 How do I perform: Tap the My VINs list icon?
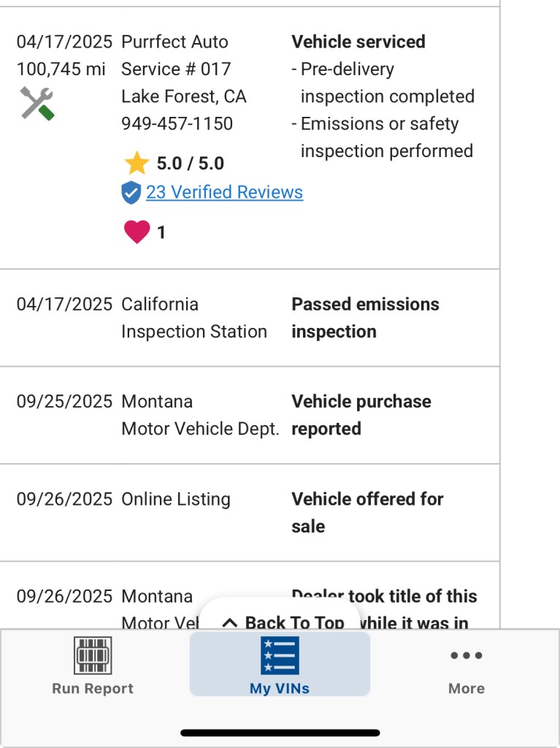tap(280, 655)
